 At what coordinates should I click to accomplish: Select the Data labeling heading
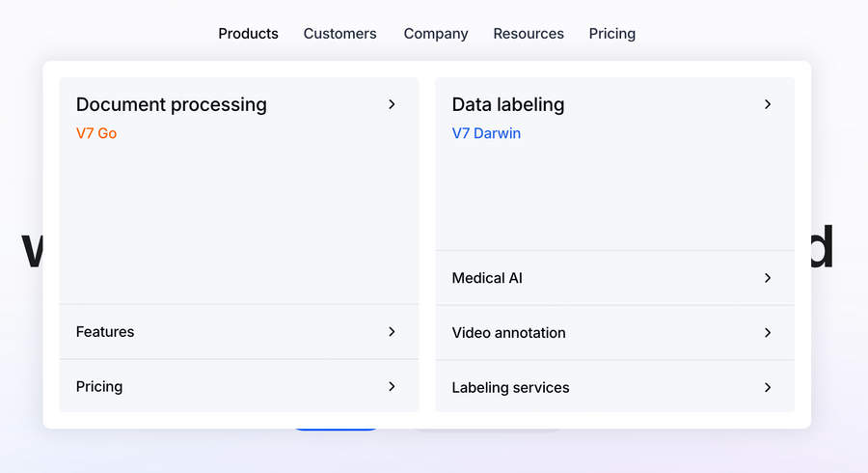tap(508, 104)
